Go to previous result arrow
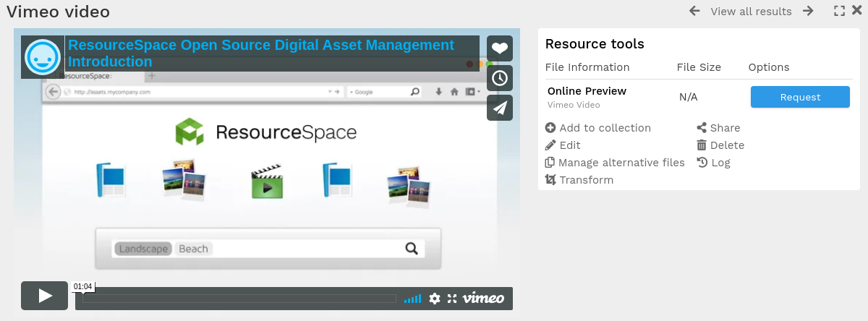Screen dimensions: 868x321 (694, 11)
